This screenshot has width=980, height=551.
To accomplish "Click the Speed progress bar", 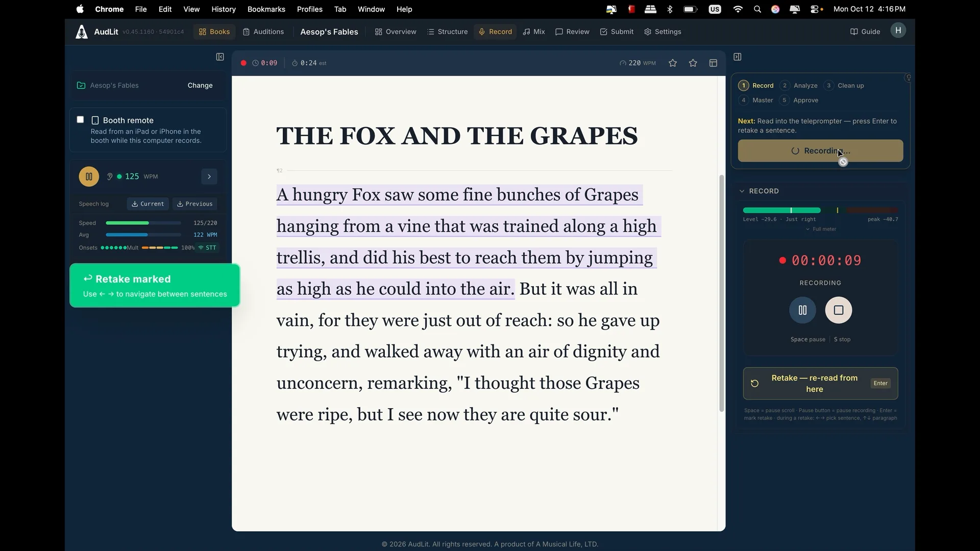I will (x=143, y=223).
